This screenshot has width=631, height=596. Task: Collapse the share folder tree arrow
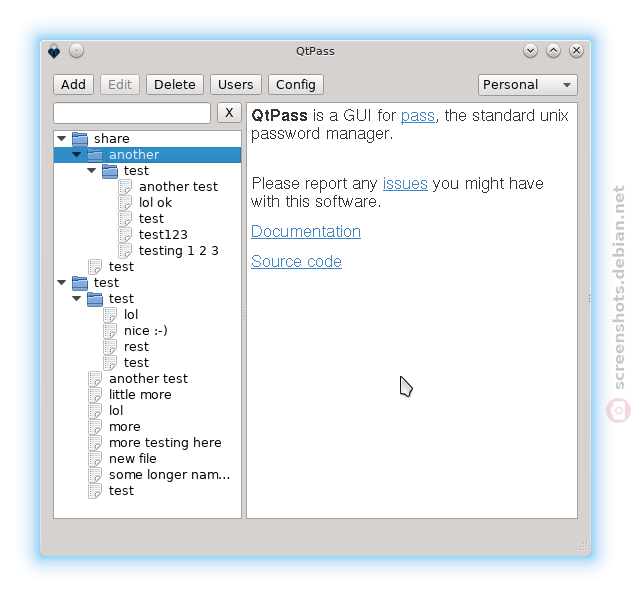pyautogui.click(x=62, y=138)
